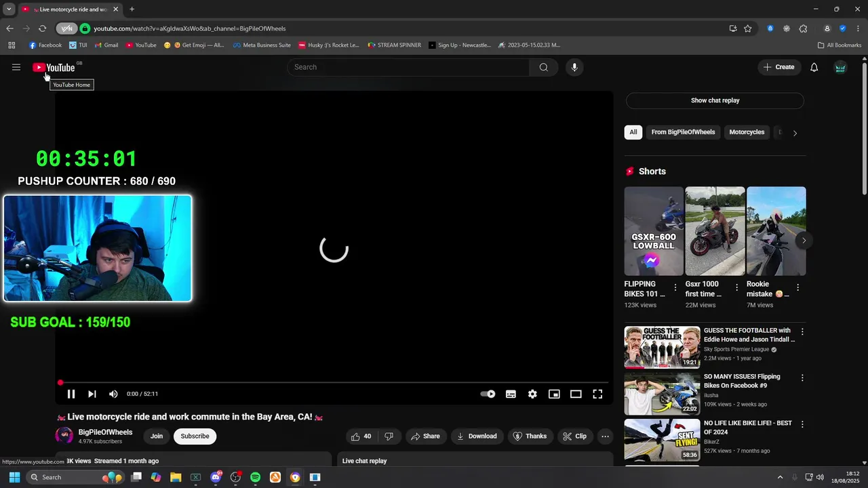Join the BigPileOfWheels channel membership

157,436
